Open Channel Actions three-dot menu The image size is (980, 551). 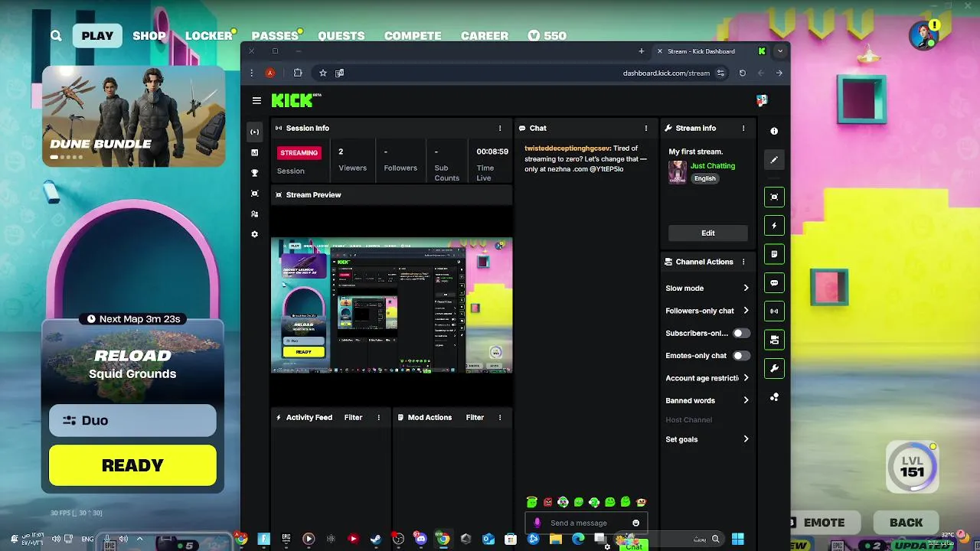click(x=743, y=262)
